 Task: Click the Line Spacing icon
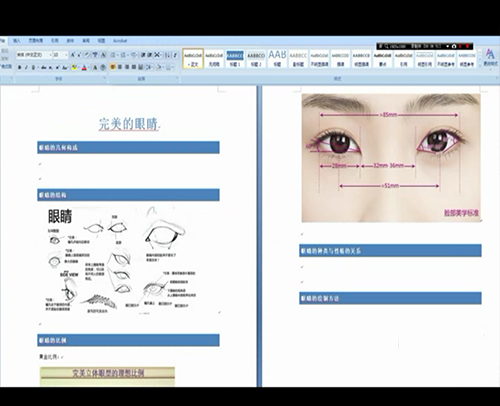[149, 67]
